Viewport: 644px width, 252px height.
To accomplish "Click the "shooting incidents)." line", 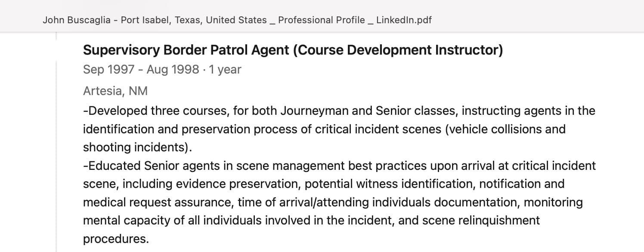I will click(x=137, y=148).
